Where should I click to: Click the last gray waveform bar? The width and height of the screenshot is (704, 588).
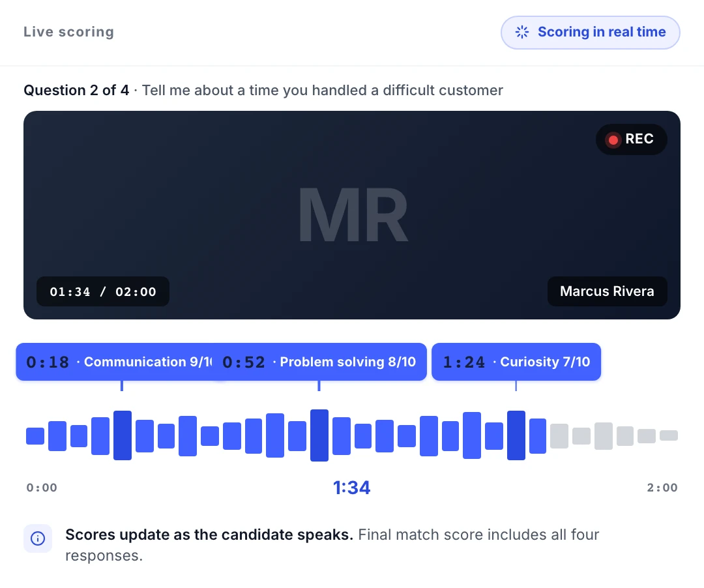[669, 435]
